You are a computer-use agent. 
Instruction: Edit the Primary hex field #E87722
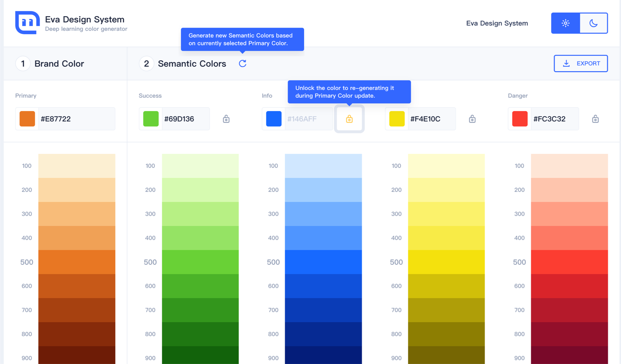(x=76, y=119)
